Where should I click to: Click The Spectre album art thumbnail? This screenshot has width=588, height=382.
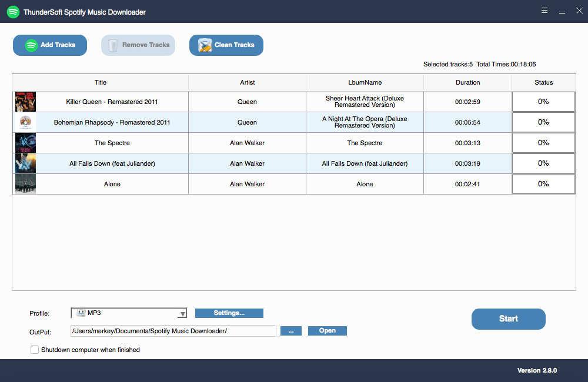(25, 143)
